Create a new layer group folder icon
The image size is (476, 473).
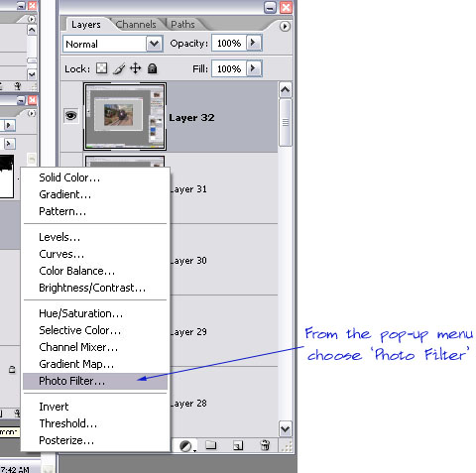(211, 445)
